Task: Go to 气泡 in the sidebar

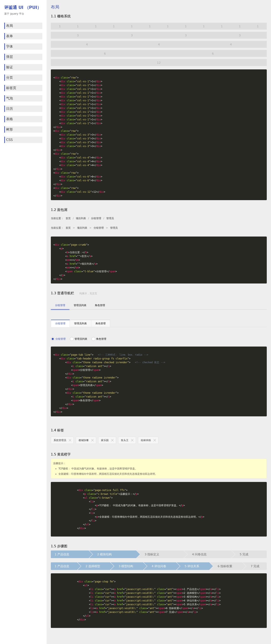Action: [23, 99]
